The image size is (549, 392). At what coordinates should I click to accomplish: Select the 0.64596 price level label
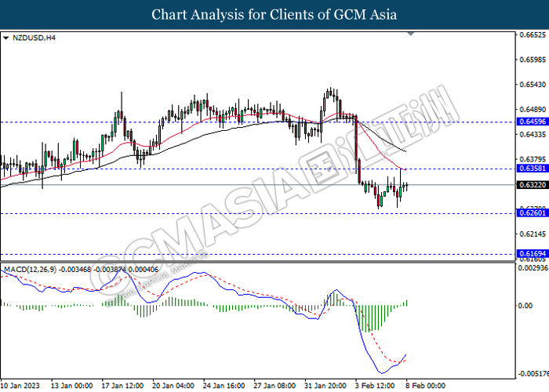pos(533,122)
